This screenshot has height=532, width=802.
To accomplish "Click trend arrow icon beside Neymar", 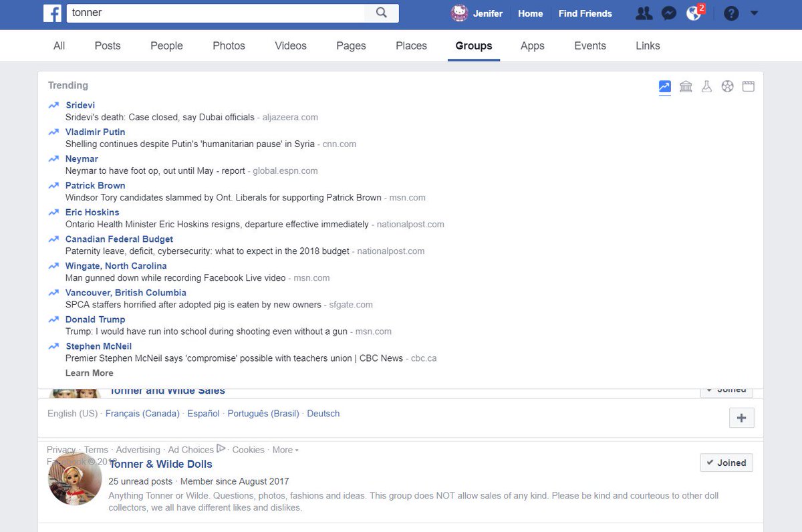I will click(53, 158).
